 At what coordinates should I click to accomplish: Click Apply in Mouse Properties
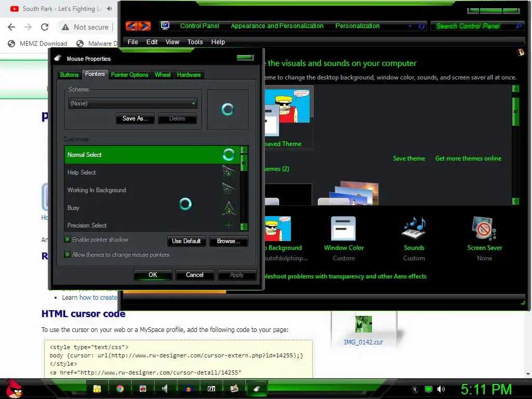click(x=236, y=275)
